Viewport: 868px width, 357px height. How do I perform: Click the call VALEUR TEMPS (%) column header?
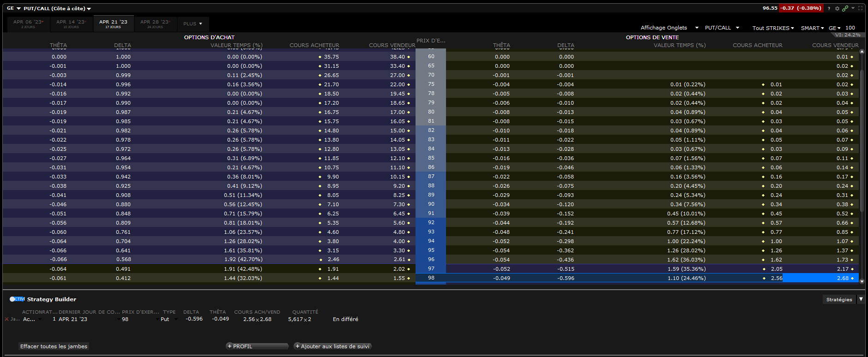tap(236, 45)
